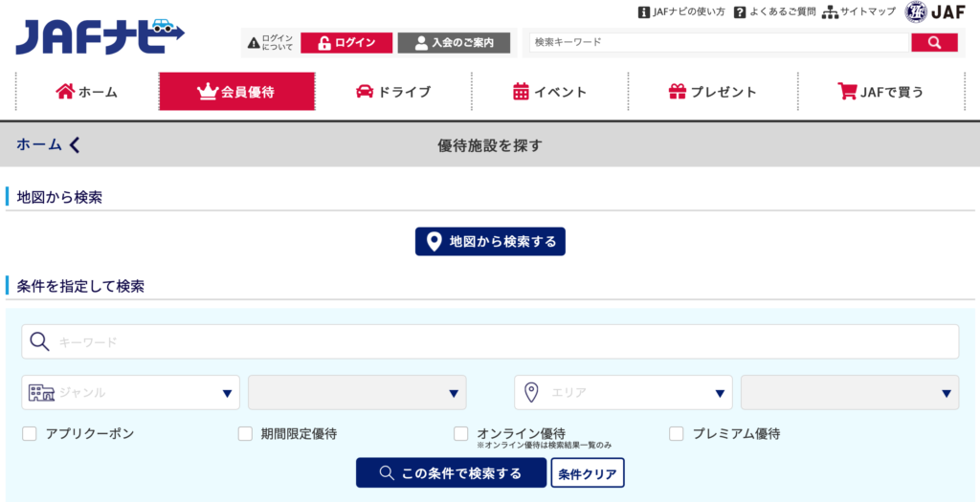
Task: Go to the ホーム menu tab
Action: tap(87, 92)
